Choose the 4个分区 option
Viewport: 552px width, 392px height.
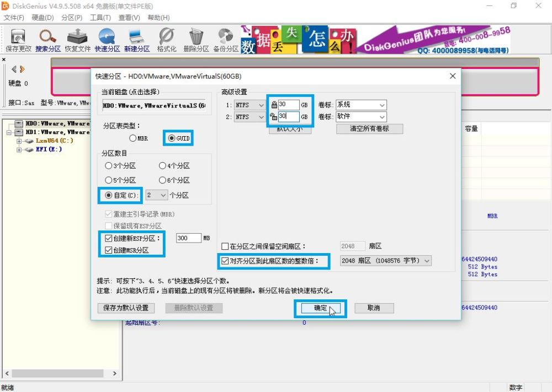174,165
